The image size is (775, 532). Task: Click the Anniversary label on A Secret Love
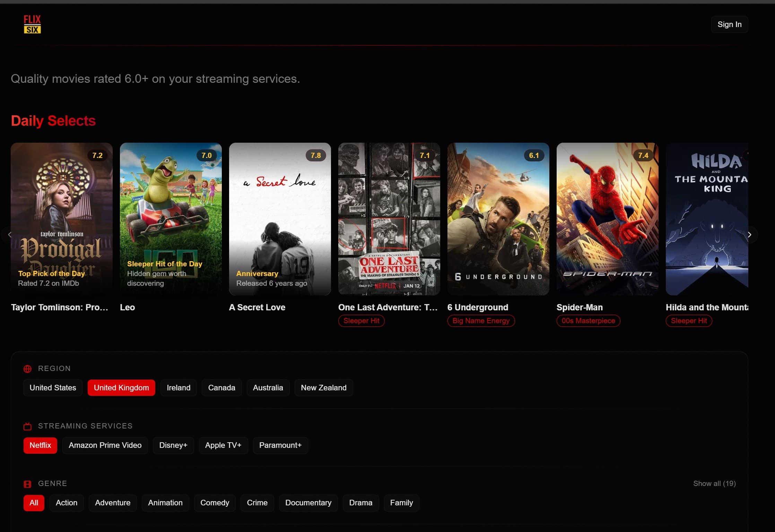click(257, 274)
